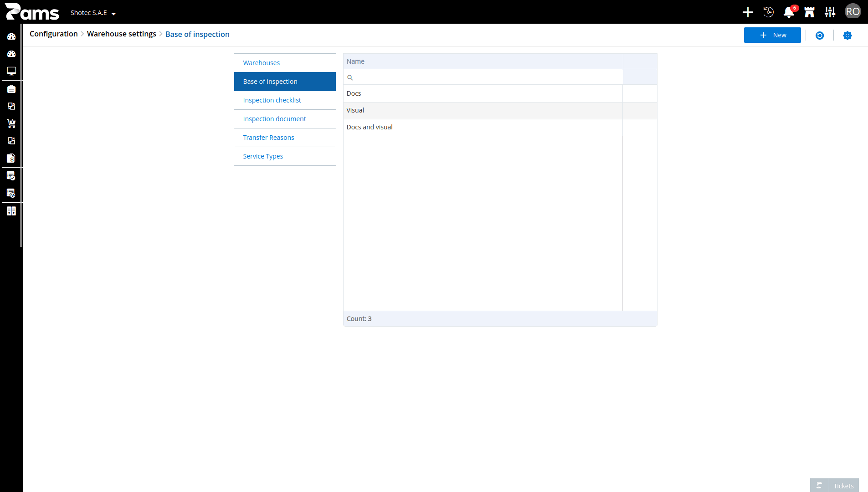The height and width of the screenshot is (492, 868).
Task: Open the sliders settings icon in top bar
Action: tap(830, 12)
